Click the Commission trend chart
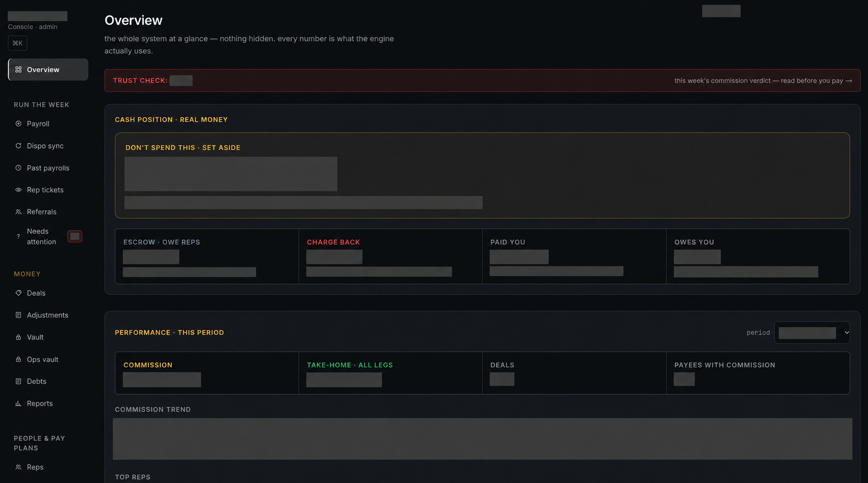The width and height of the screenshot is (868, 483). 482,439
